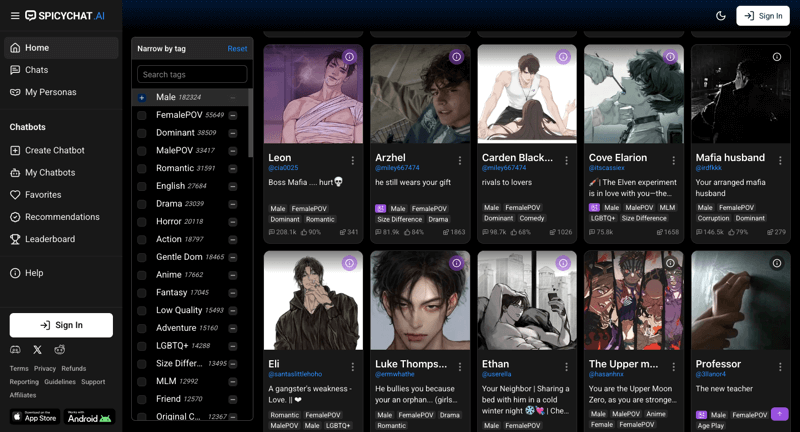This screenshot has height=432, width=800.
Task: Open three-dot menu on Leon card
Action: (353, 160)
